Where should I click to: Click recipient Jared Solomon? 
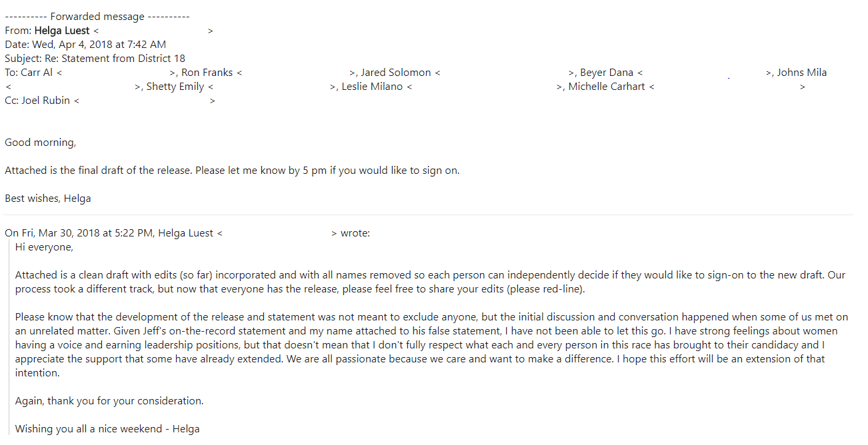(x=396, y=73)
